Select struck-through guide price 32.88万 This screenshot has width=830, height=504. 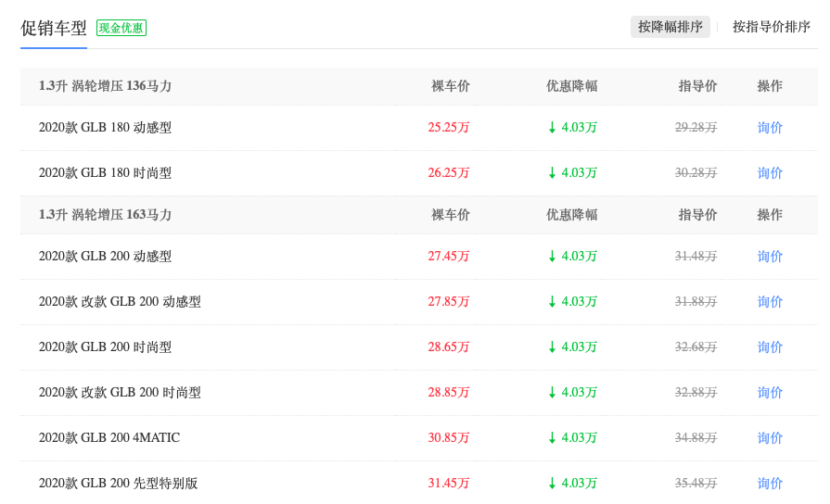pos(696,393)
